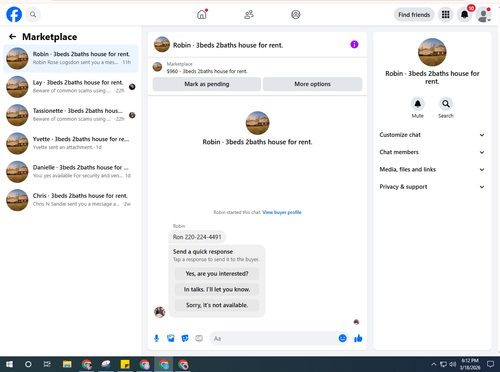Screen dimensions: 500x372
Task: Click center chat listing avatar
Action: pos(257,123)
